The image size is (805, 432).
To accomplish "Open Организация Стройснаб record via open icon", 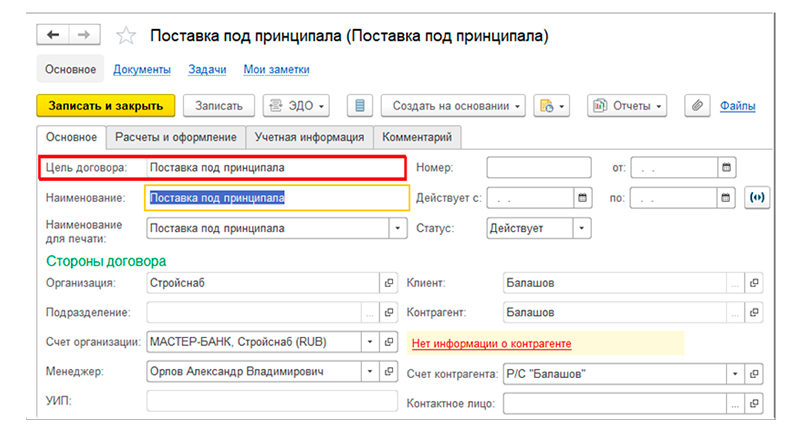I will point(389,283).
